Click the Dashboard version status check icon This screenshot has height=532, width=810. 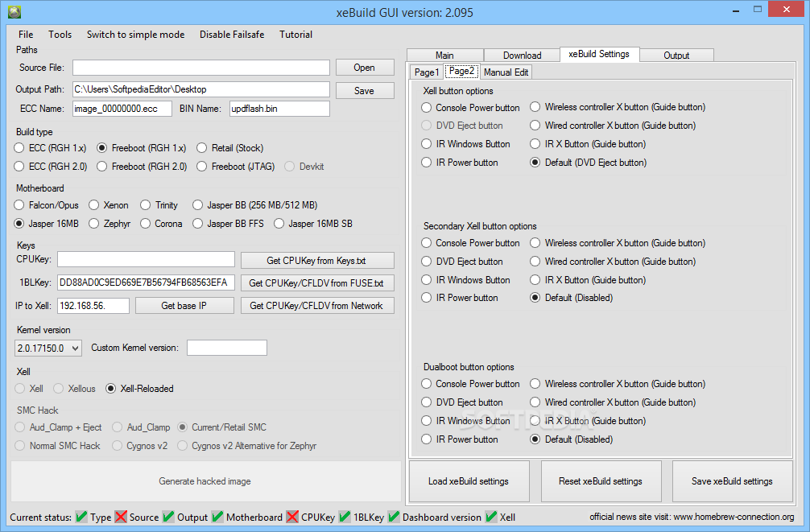(x=394, y=517)
